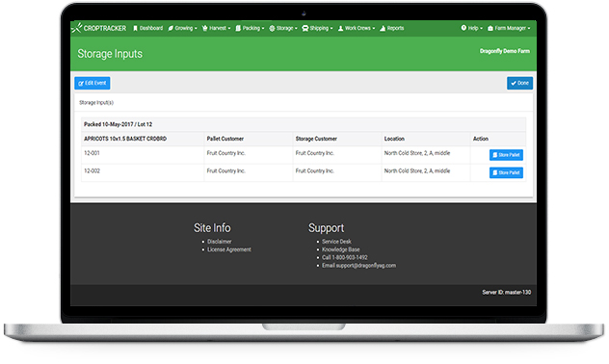Click the Growing leaf icon
The width and height of the screenshot is (609, 364).
pyautogui.click(x=171, y=28)
